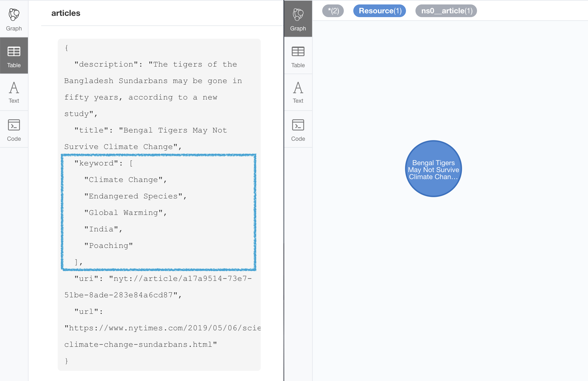This screenshot has height=381, width=588.
Task: Show Code view in the right result panel
Action: [298, 129]
